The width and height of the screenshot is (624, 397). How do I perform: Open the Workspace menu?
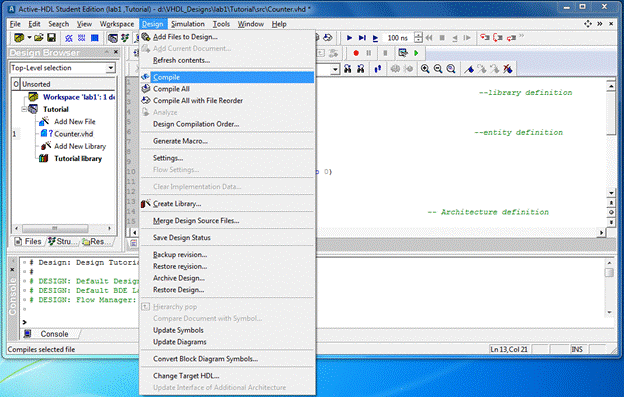(x=117, y=24)
